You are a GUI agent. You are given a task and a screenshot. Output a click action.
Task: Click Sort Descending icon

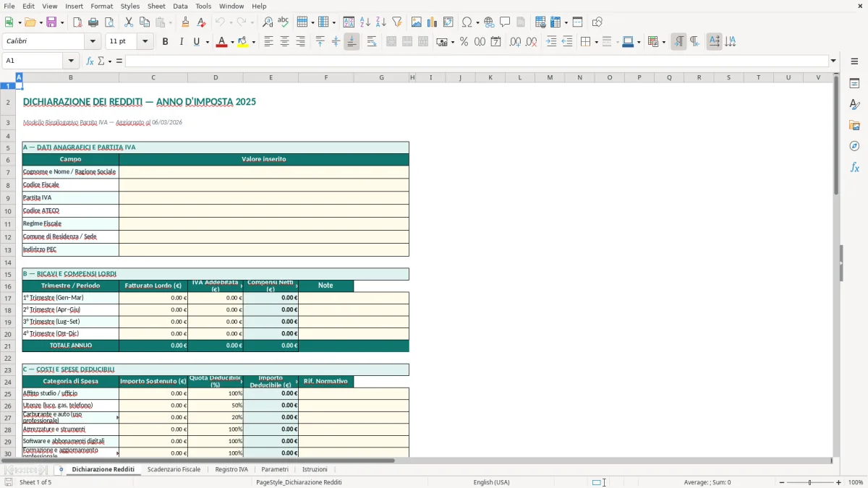click(381, 22)
